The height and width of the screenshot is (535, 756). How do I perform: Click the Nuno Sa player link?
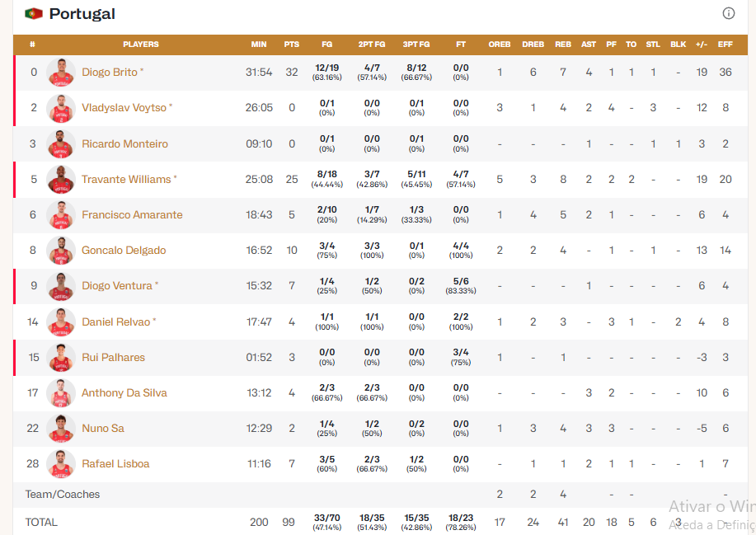pos(103,429)
